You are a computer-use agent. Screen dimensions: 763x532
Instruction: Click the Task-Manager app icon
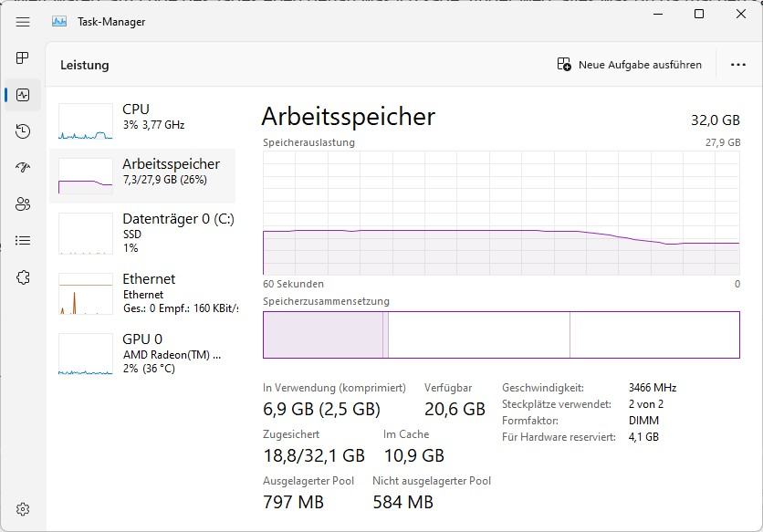point(59,21)
